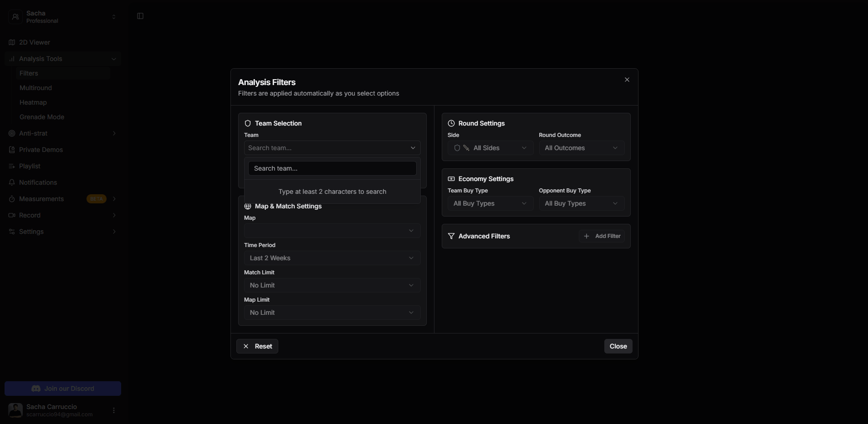
Task: Collapse sidebar with the panel toggle icon
Action: [140, 15]
